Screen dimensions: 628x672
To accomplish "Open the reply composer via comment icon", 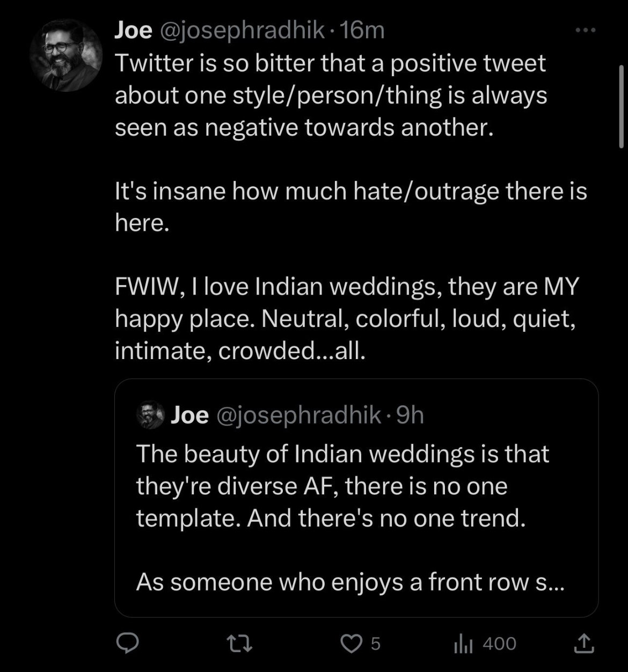I will (x=128, y=643).
